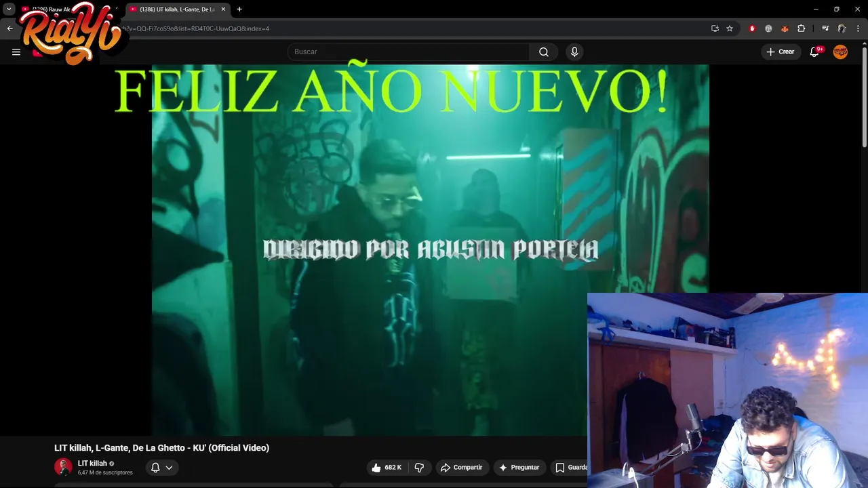868x488 pixels.
Task: Click the YouTube search magnifier button
Action: coord(544,52)
